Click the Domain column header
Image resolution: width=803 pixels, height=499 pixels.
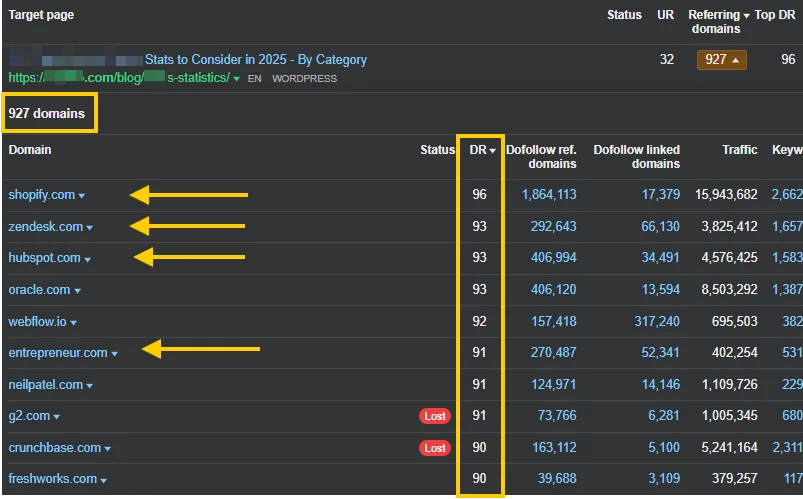tap(30, 150)
